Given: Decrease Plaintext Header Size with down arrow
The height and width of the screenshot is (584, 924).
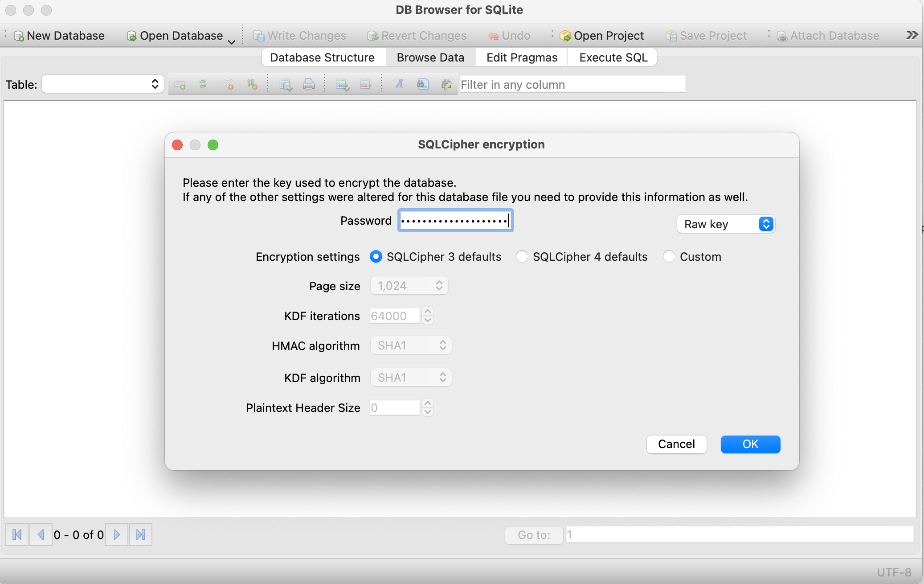Looking at the screenshot, I should tap(428, 412).
